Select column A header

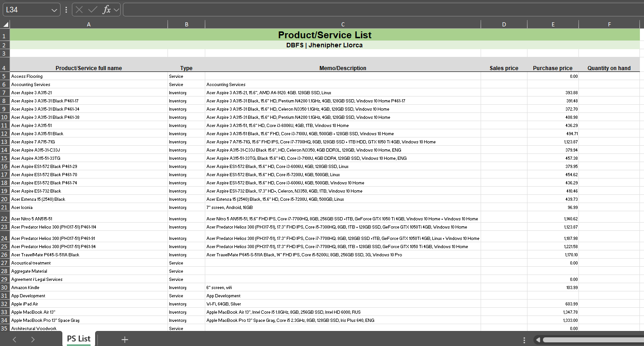[89, 25]
